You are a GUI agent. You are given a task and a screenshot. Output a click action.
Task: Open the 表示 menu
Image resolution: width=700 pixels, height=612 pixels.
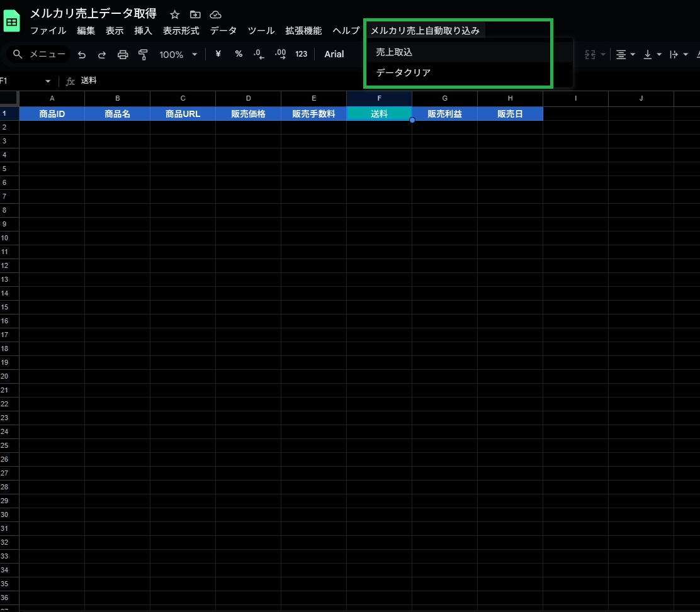115,31
